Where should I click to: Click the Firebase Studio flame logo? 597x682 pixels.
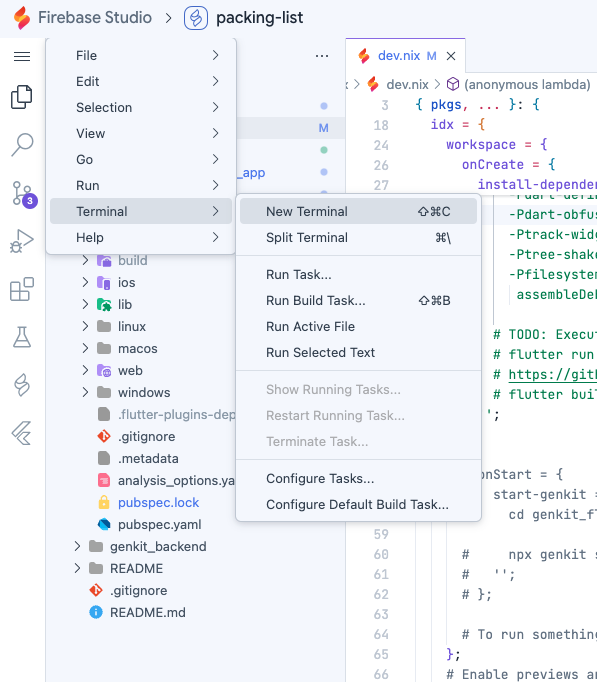click(22, 18)
